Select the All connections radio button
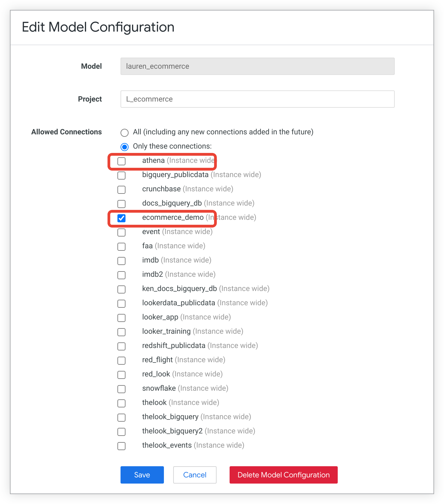Viewport: 444px width, 504px height. pyautogui.click(x=125, y=133)
